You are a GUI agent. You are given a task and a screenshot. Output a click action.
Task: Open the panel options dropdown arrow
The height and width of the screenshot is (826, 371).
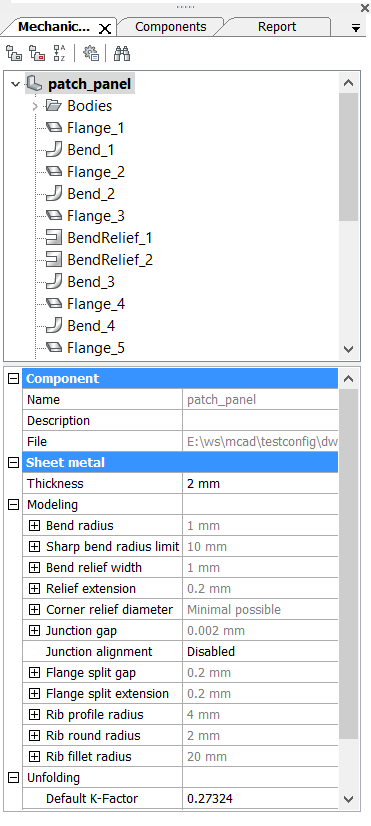[x=356, y=28]
